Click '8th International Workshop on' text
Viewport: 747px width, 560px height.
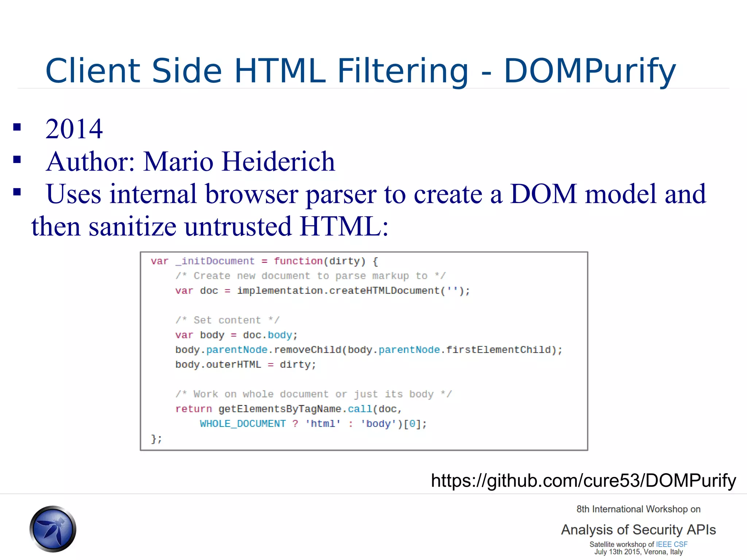click(x=638, y=509)
